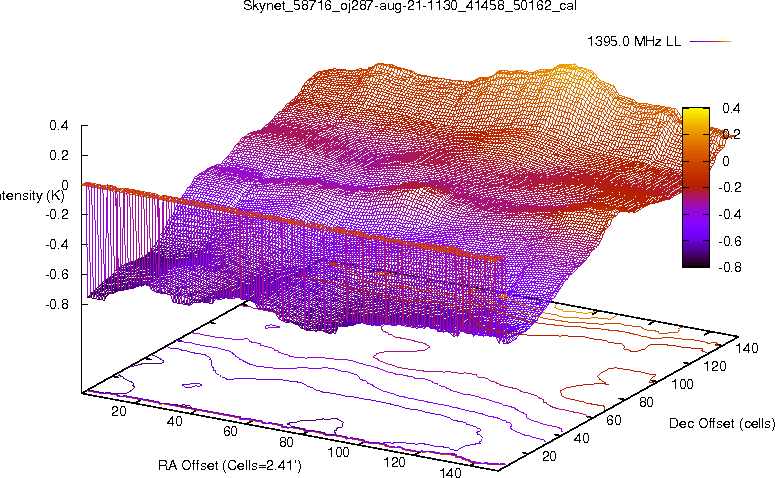
Task: Click the -0.6 label on the color bar
Action: [730, 241]
